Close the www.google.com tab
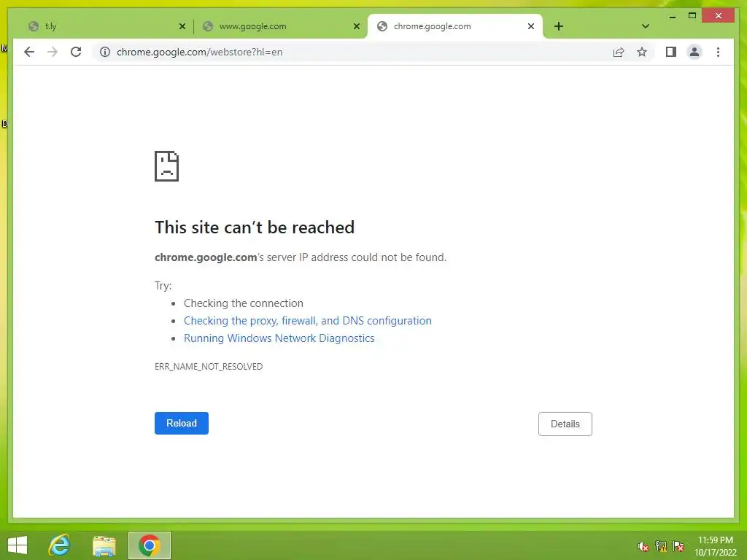Screen dimensions: 747x560 coord(356,26)
